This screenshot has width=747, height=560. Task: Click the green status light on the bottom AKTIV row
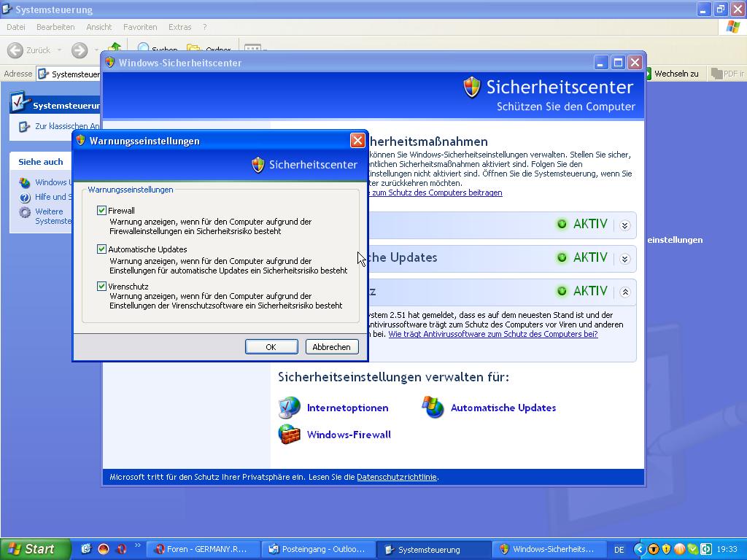(x=562, y=291)
